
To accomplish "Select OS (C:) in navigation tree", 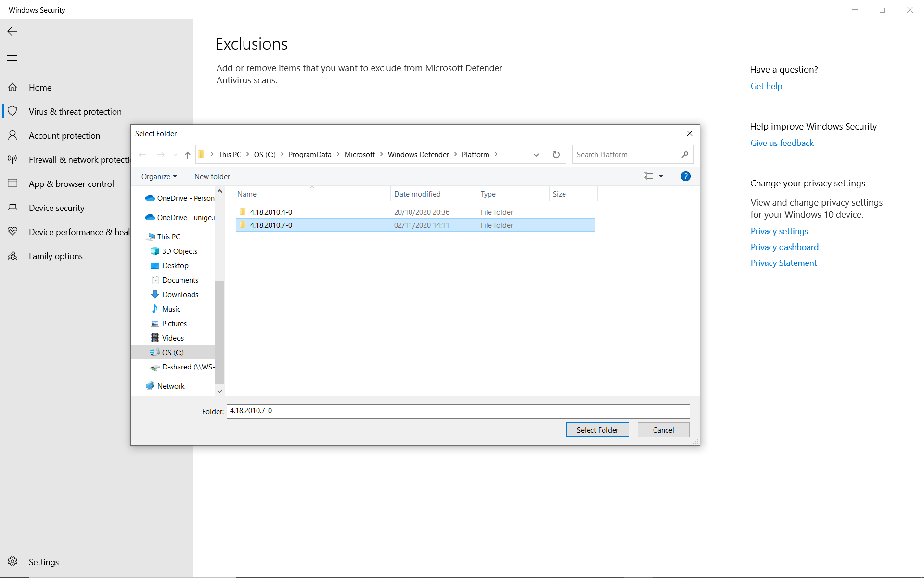I will tap(173, 352).
